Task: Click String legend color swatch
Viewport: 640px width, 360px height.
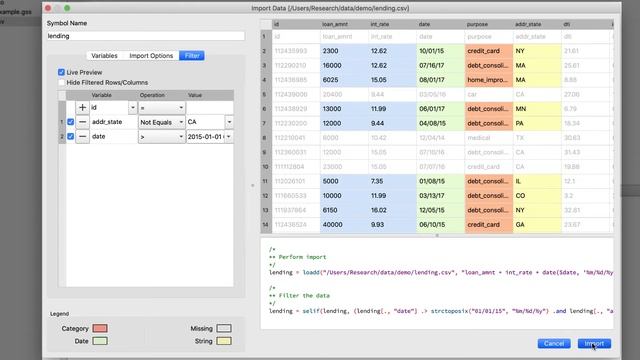Action: (224, 341)
